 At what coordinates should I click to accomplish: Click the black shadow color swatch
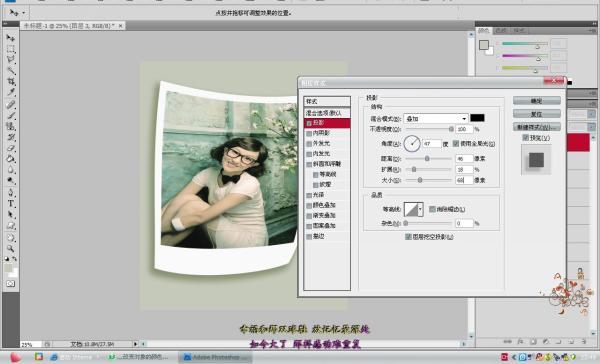477,118
